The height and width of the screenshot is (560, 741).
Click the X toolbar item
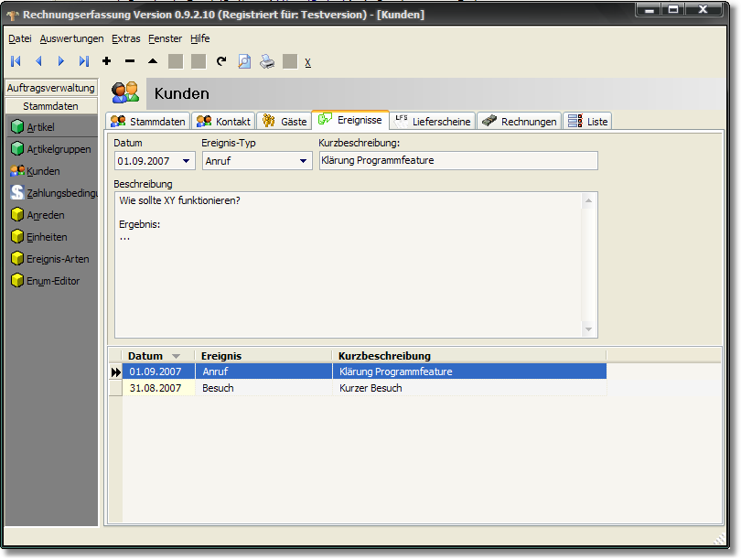(307, 62)
